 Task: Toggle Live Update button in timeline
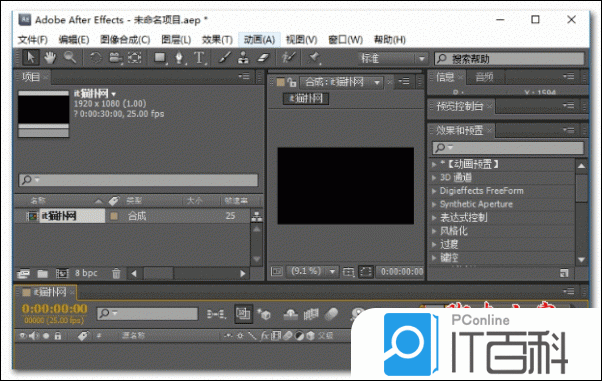(x=243, y=314)
